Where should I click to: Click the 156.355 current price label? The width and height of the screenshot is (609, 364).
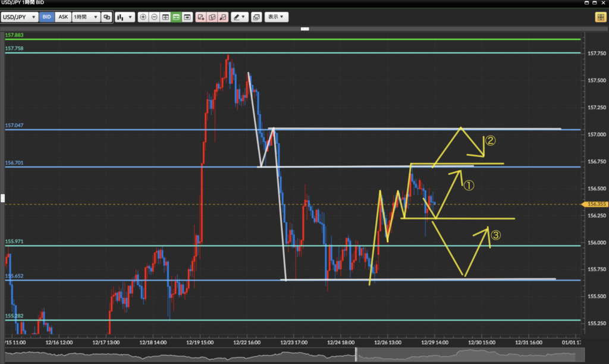pos(595,204)
